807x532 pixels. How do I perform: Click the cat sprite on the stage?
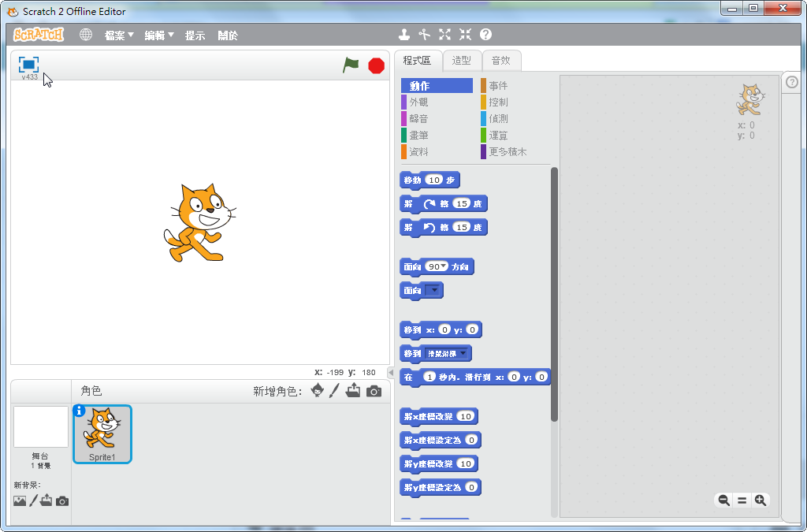tap(199, 223)
